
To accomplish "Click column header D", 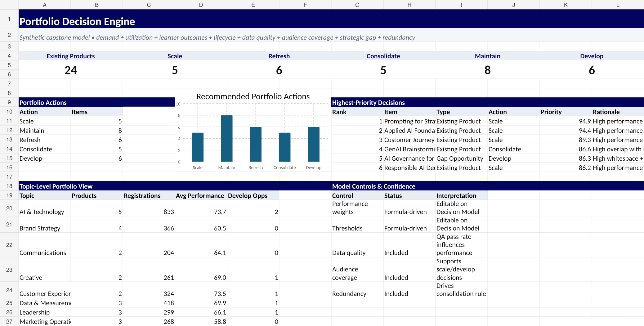I will 201,5.
